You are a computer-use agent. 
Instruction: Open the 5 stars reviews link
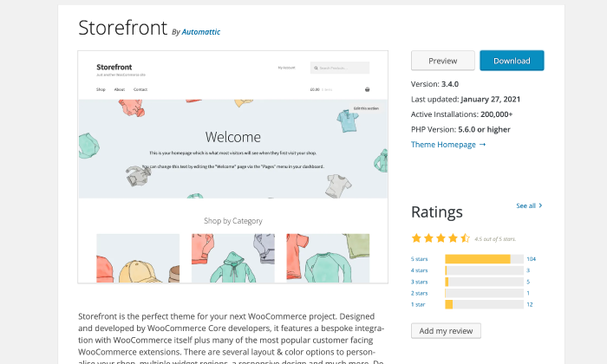point(419,259)
